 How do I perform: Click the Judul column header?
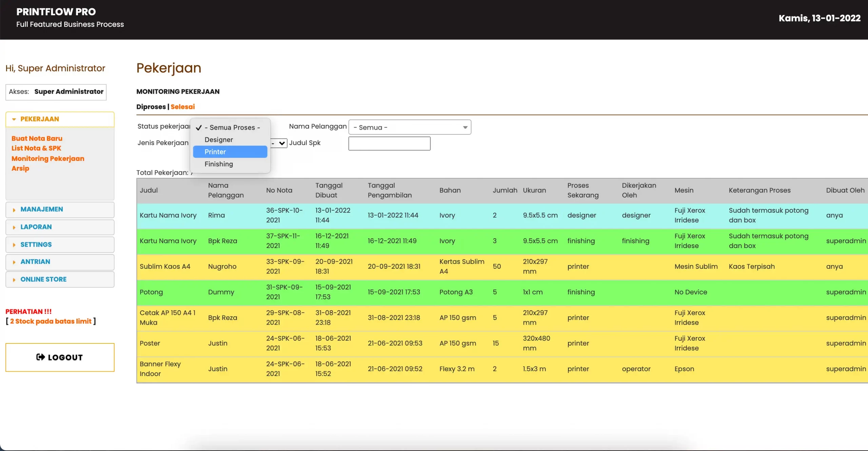[x=149, y=190]
